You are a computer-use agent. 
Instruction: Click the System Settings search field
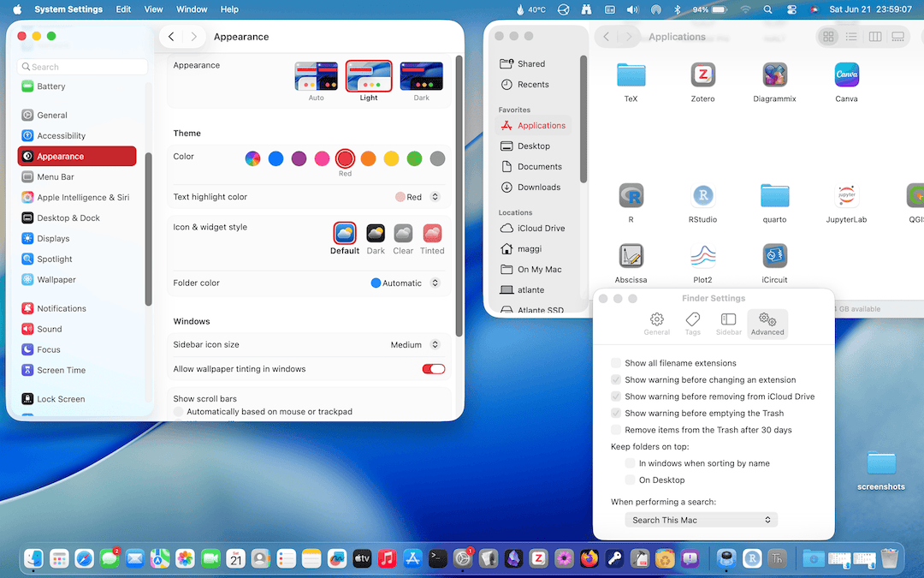82,67
